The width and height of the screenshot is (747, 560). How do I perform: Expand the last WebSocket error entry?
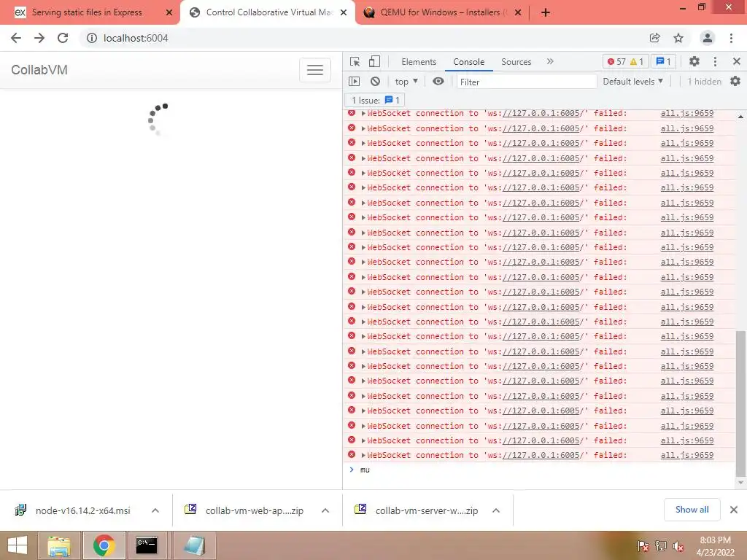click(363, 456)
